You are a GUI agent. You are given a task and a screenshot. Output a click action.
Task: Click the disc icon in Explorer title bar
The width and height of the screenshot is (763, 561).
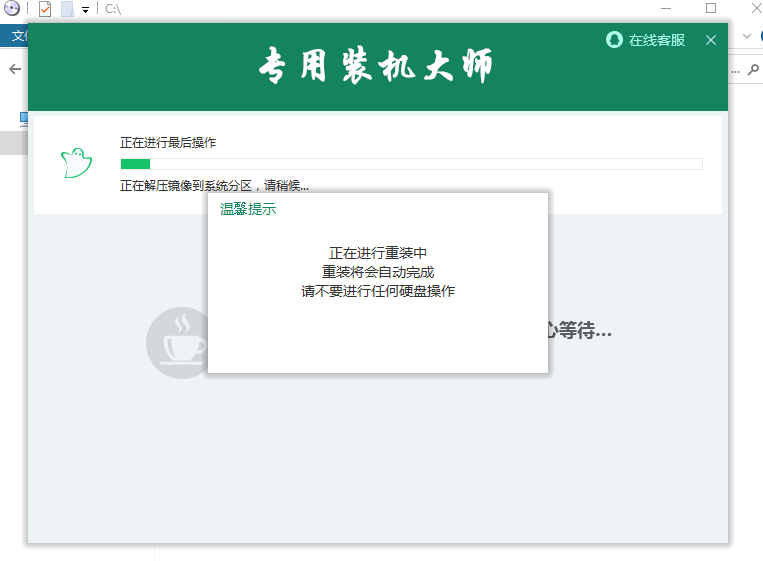pos(12,8)
